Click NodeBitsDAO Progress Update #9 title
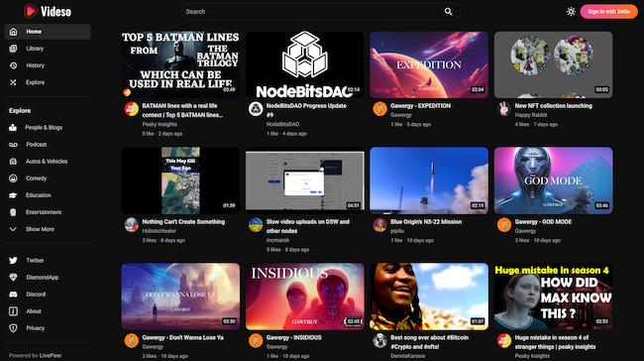The image size is (644, 361). [306, 110]
